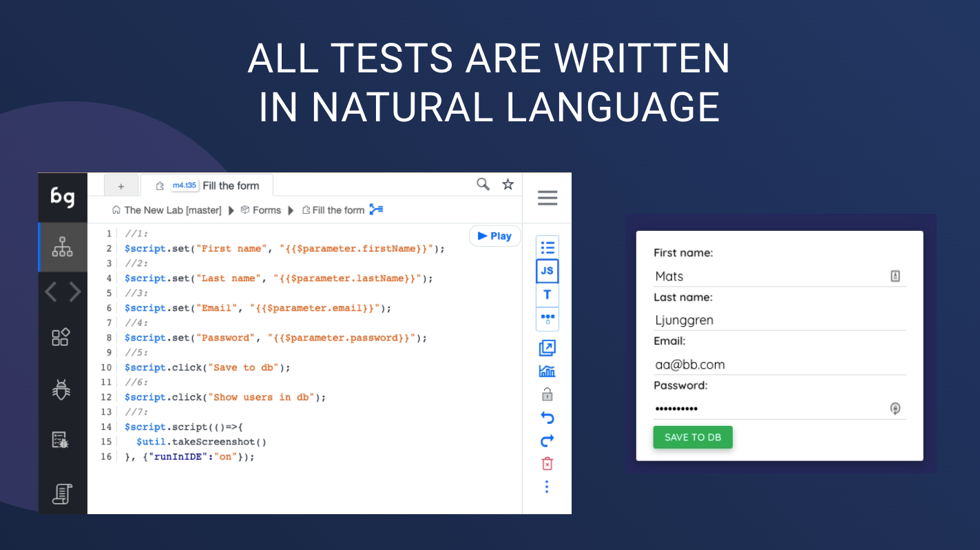
Task: Click the redo arrow
Action: click(548, 440)
